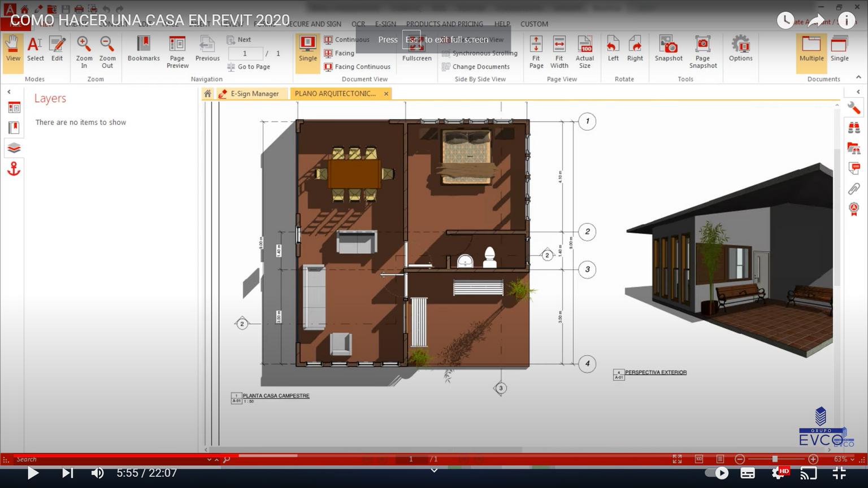Open the wrench tools panel on the right
The width and height of the screenshot is (868, 488).
click(x=854, y=107)
